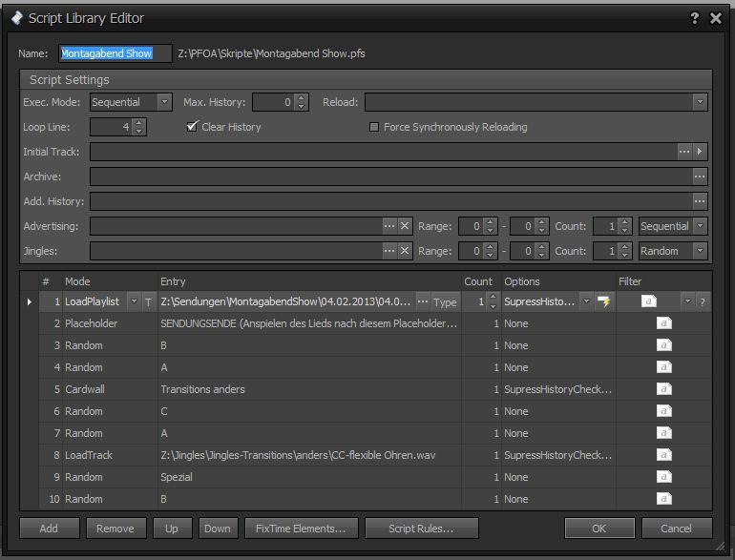Click the filter icon for row 9 Spezial

pos(663,477)
